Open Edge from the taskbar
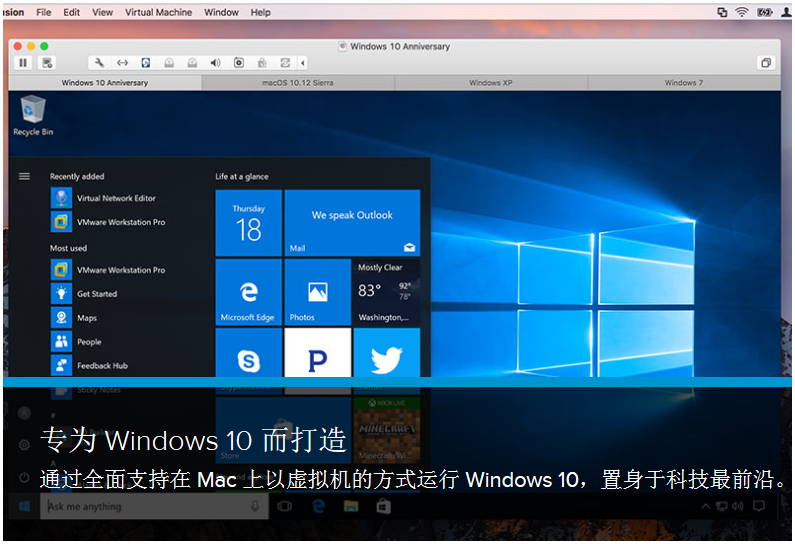 pyautogui.click(x=318, y=506)
